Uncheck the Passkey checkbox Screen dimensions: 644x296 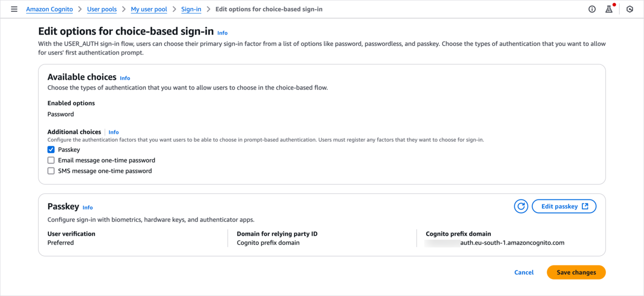(x=51, y=150)
